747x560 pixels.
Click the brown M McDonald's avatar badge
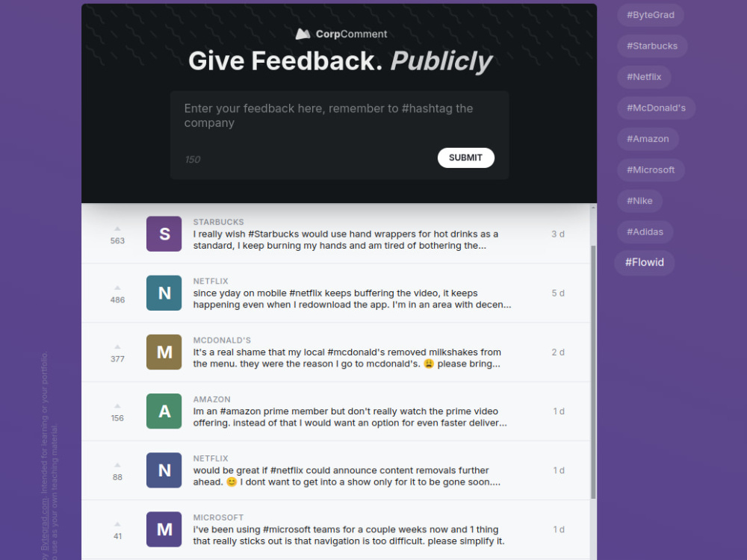click(164, 352)
